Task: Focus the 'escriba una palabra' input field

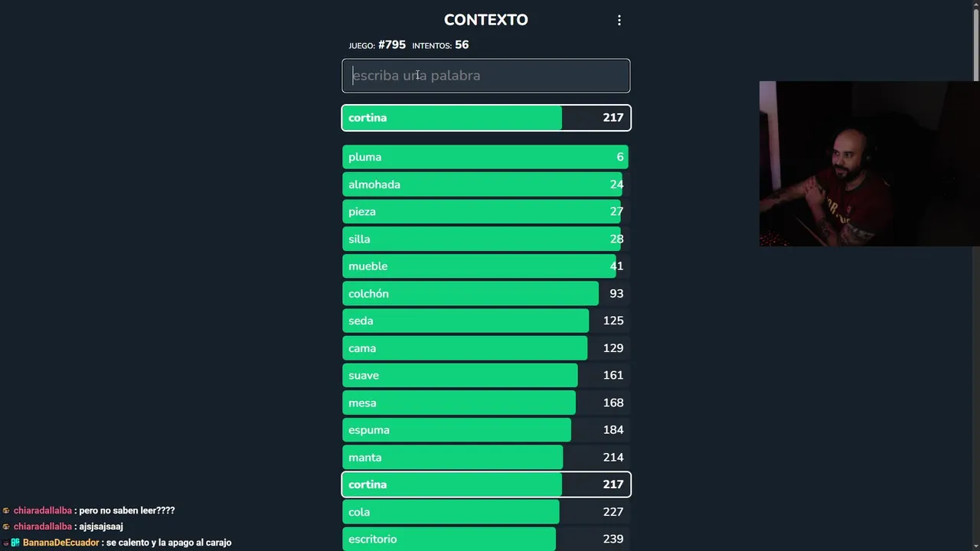Action: click(x=485, y=76)
